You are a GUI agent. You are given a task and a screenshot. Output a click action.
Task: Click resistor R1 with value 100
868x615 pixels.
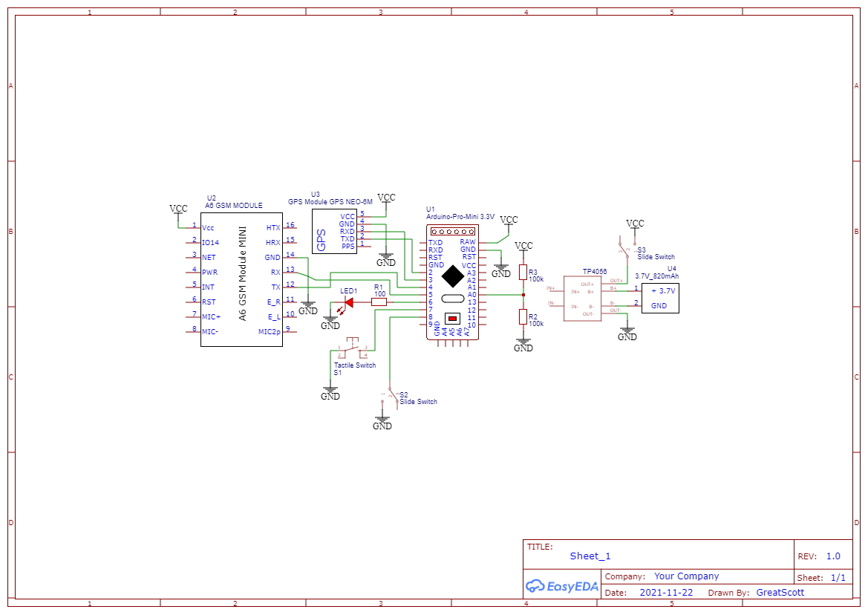point(377,302)
